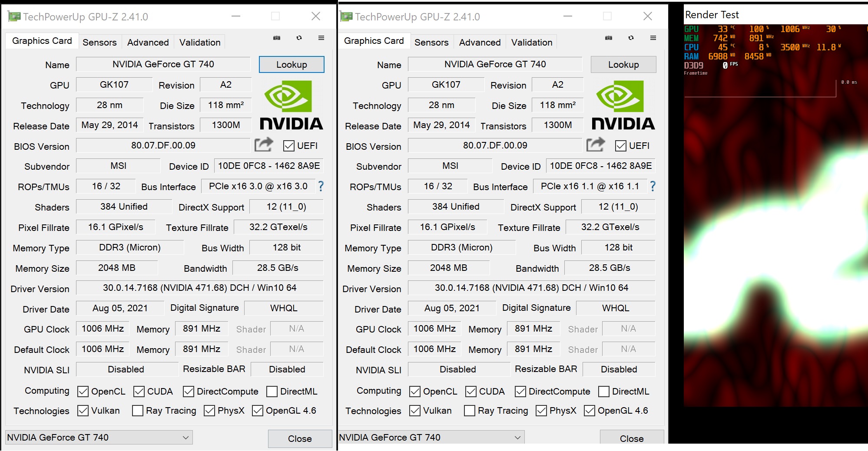Toggle PhysX checkbox in right GPU-Z window

point(541,411)
